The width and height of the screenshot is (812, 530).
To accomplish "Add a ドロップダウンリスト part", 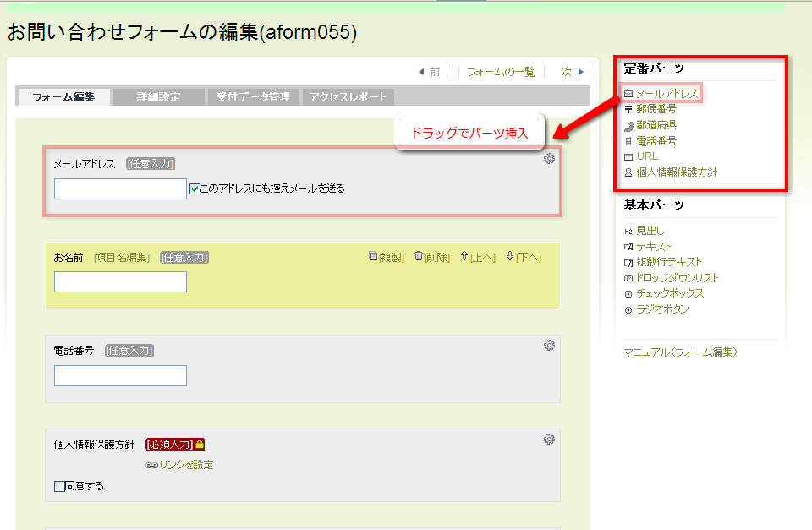I will [677, 278].
